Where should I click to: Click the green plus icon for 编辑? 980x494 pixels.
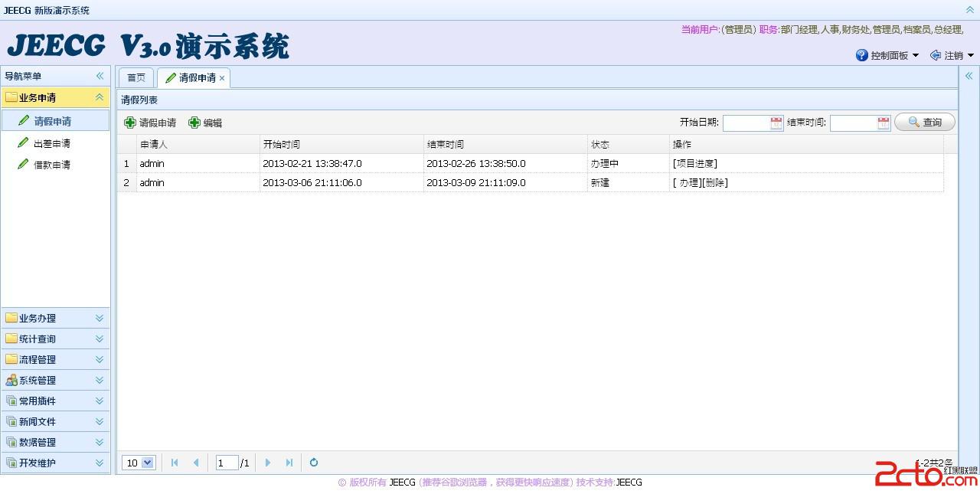point(194,123)
